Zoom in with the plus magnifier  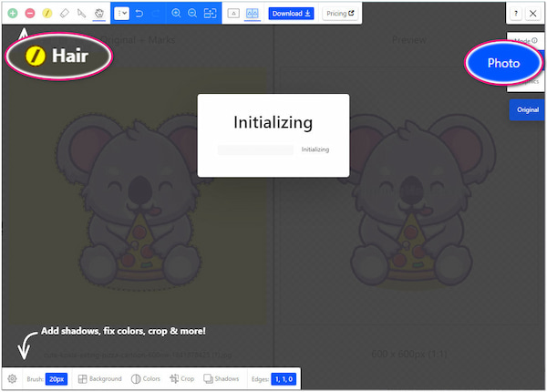(x=176, y=14)
